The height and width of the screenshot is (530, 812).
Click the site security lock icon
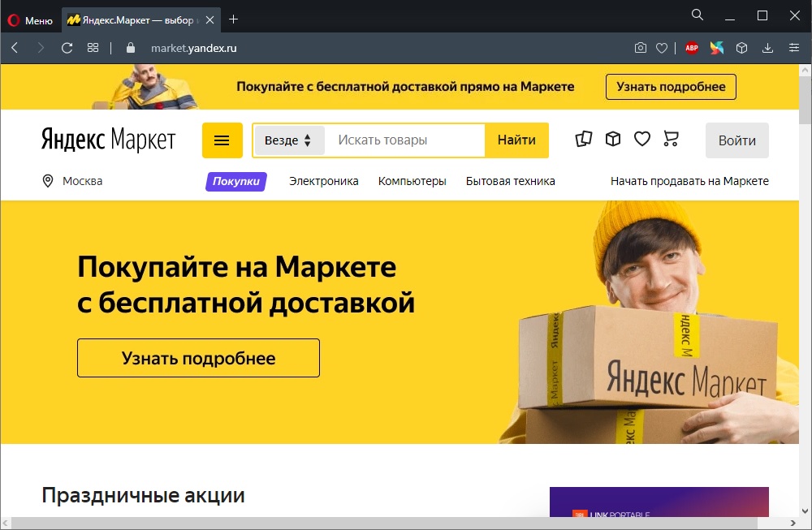tap(131, 48)
